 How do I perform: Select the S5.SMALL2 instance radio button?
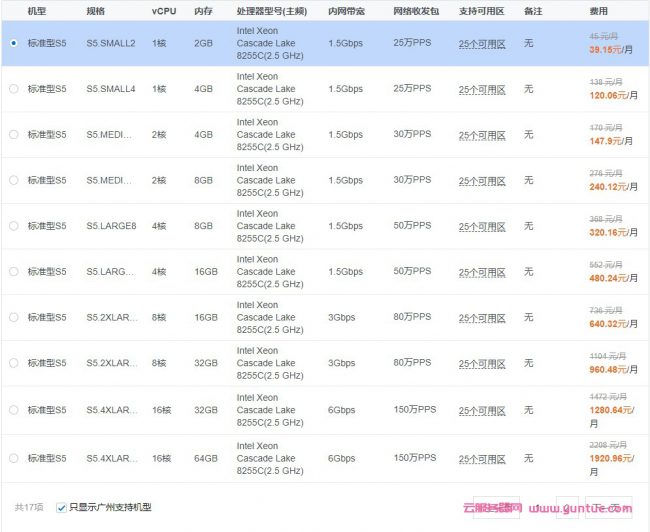tap(13, 44)
